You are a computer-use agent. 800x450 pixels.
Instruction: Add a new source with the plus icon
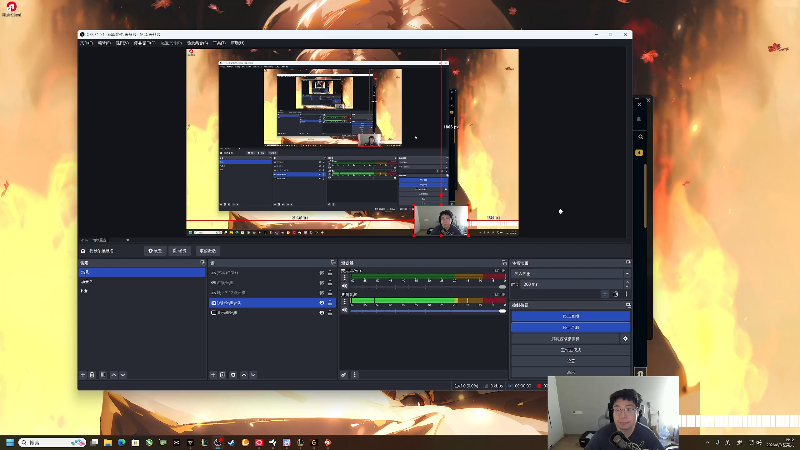coord(213,375)
